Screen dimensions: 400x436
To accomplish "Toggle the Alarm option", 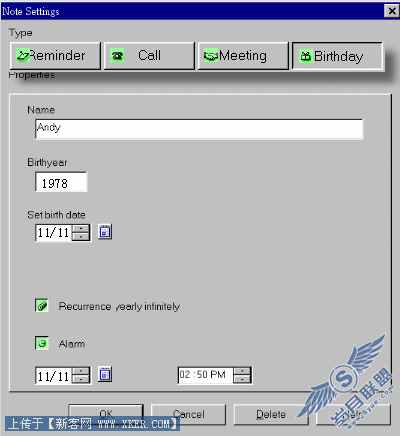I will [42, 343].
